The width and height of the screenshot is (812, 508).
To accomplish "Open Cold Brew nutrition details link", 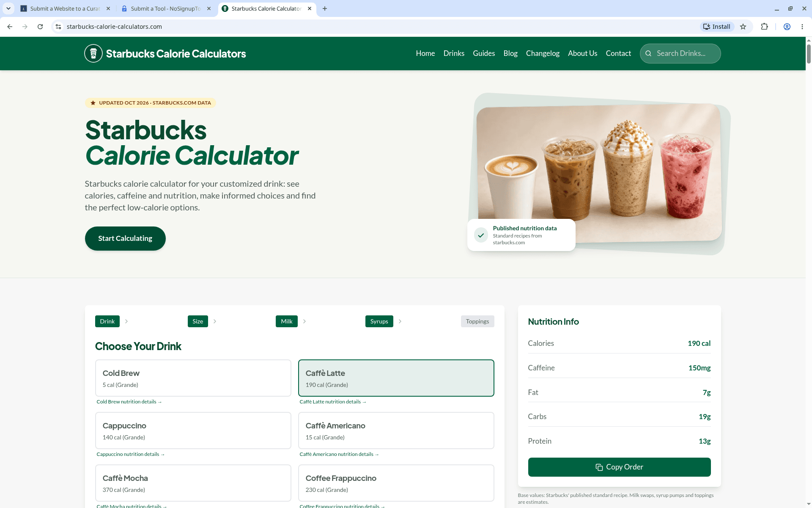I will (129, 402).
